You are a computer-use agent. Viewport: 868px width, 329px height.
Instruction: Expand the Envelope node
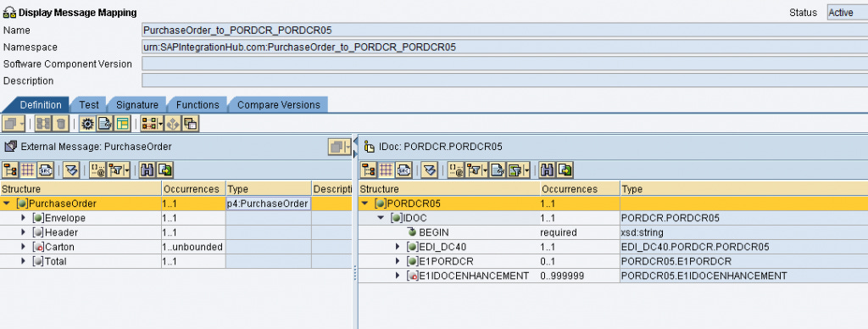tap(23, 218)
